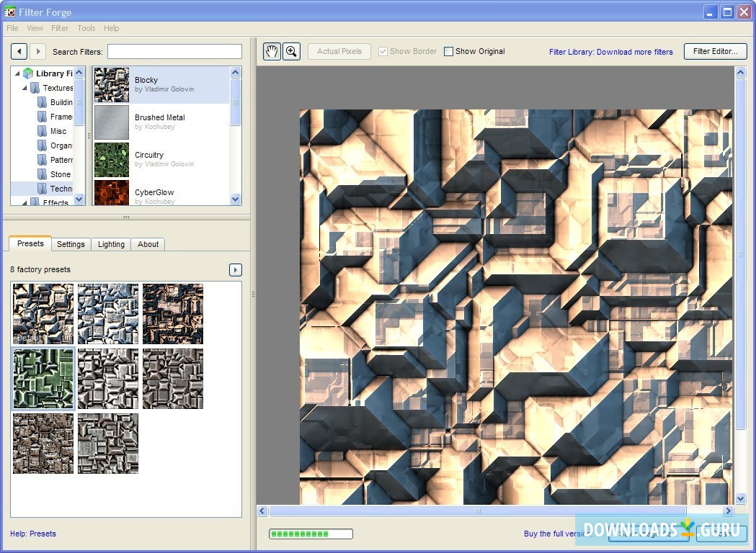Viewport: 756px width, 553px height.
Task: Click the Stone category books icon
Action: [x=43, y=174]
